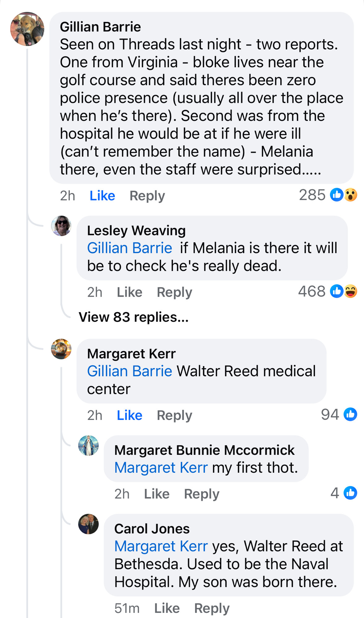Open Gillian Barrie mention in Lesley's reply

click(129, 248)
